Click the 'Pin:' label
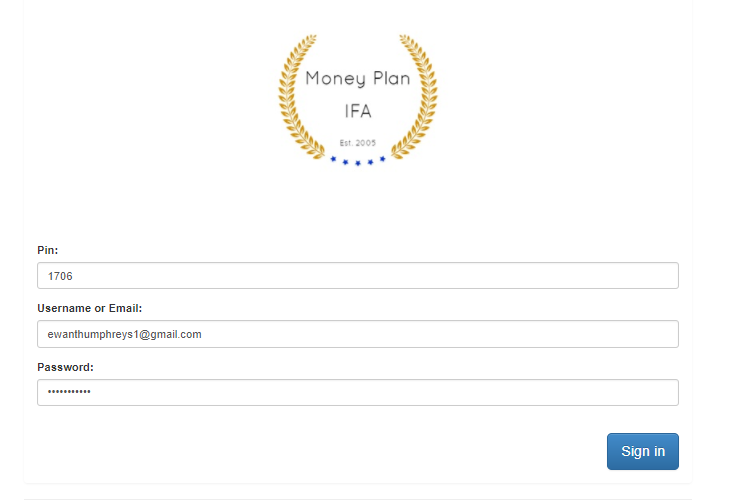The image size is (733, 500). coord(48,250)
